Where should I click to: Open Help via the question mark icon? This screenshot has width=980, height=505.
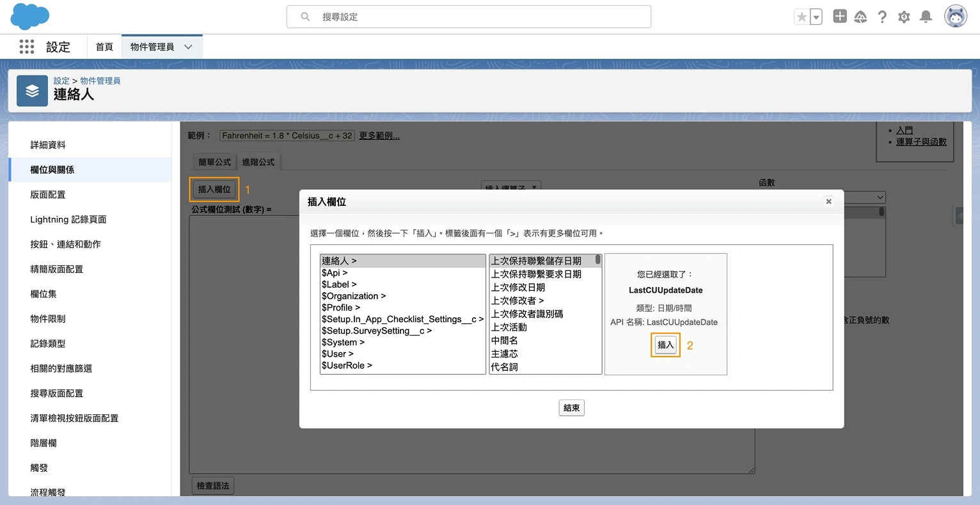[882, 17]
